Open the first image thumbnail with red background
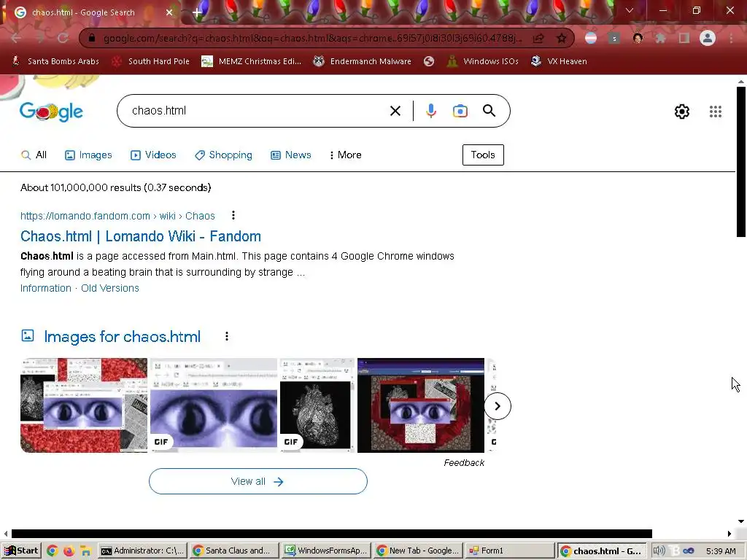This screenshot has width=747, height=560. tap(84, 405)
